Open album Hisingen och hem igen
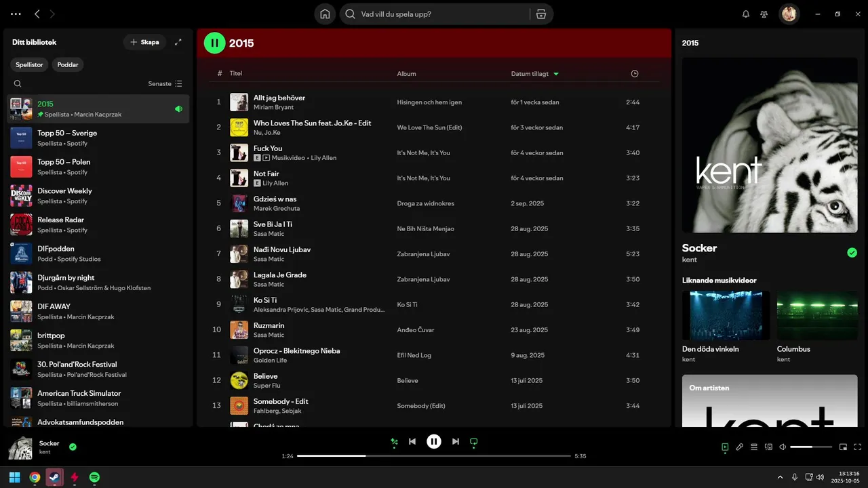The width and height of the screenshot is (868, 488). (x=429, y=102)
